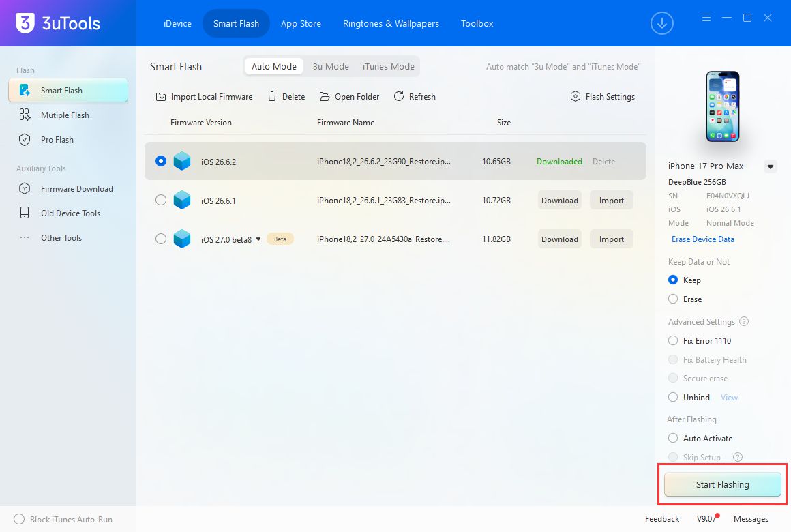
Task: Toggle Block iTunes Auto-Run
Action: [19, 519]
